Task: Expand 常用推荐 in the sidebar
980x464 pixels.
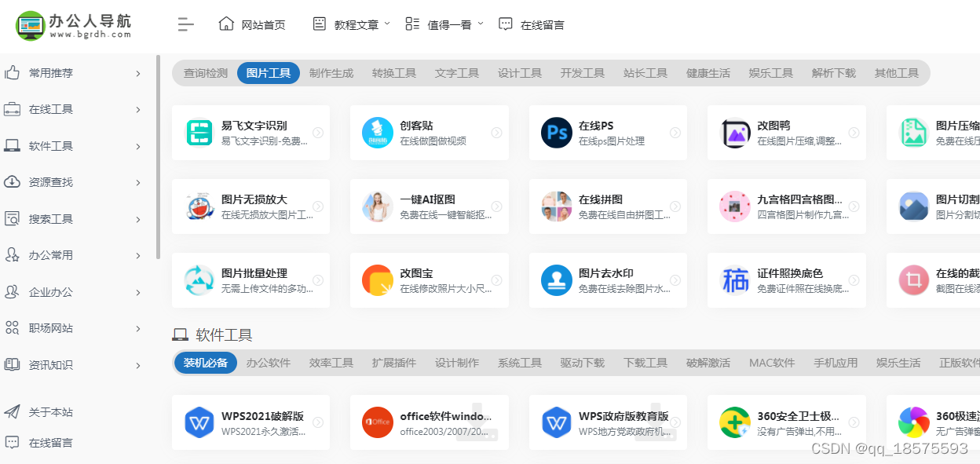Action: click(73, 73)
